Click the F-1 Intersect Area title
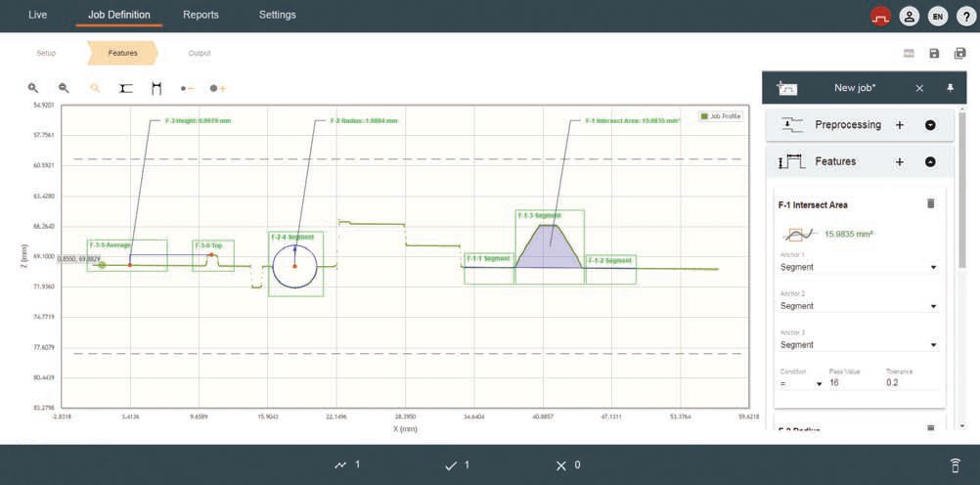The image size is (980, 485). [x=813, y=205]
